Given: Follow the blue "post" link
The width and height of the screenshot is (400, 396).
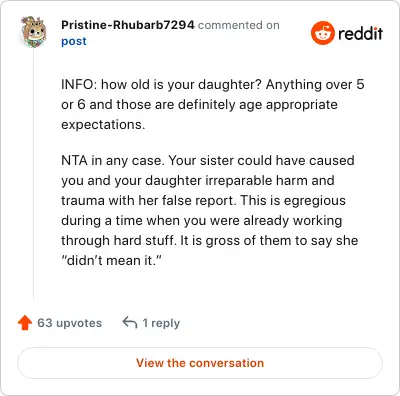Looking at the screenshot, I should (74, 41).
